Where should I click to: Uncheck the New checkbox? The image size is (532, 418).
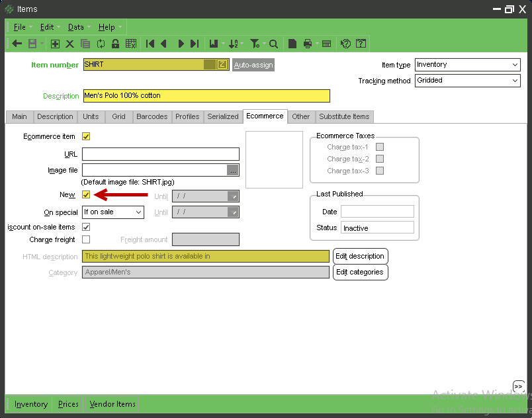pos(86,194)
